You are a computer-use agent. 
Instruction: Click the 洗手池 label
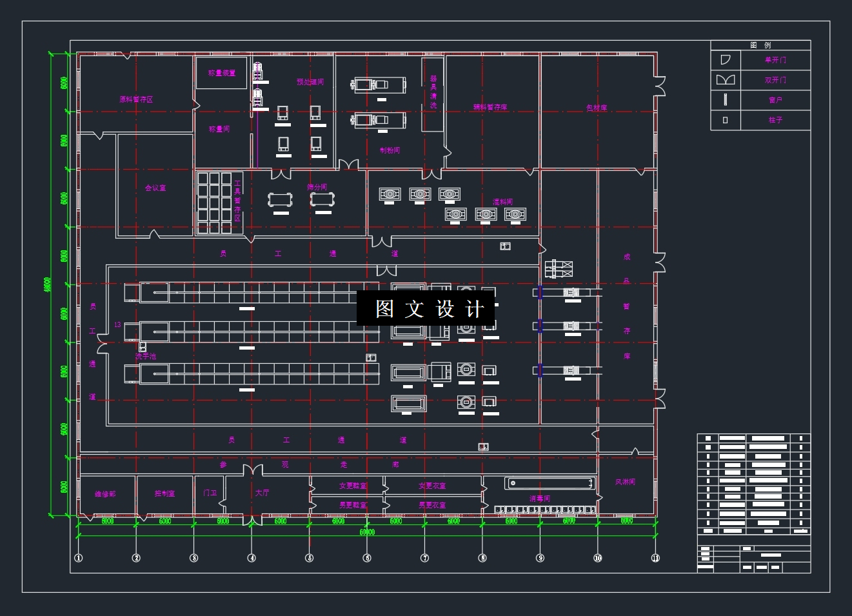click(146, 356)
